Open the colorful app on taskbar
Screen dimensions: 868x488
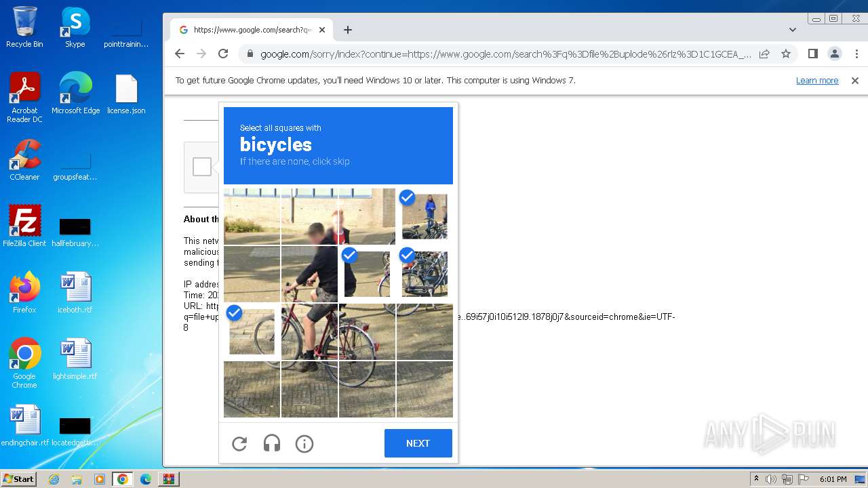tap(169, 479)
